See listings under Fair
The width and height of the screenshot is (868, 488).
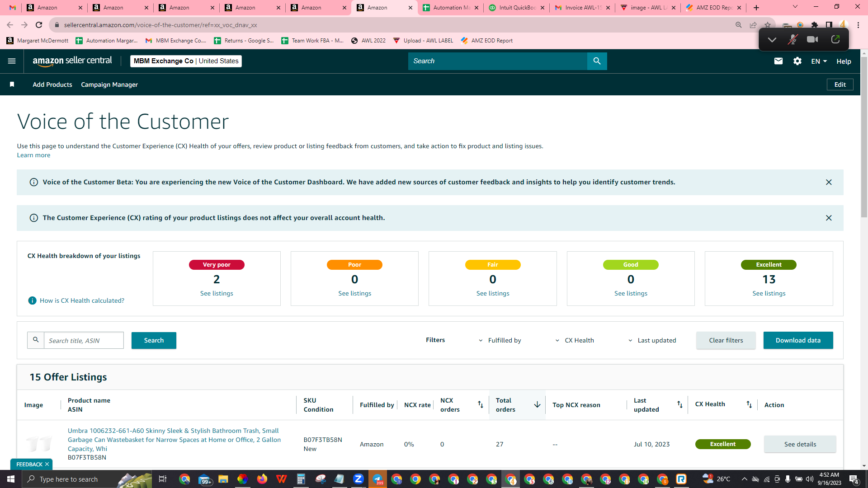pos(493,293)
